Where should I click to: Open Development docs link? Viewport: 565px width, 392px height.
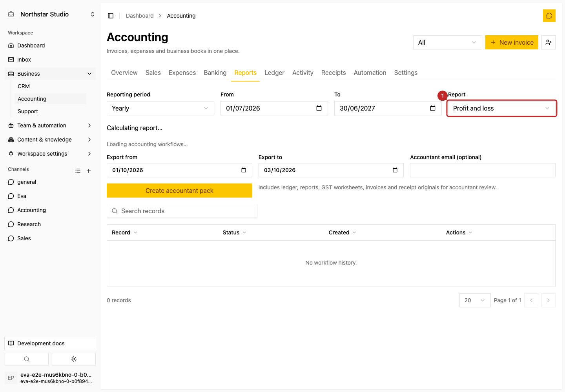pyautogui.click(x=50, y=343)
